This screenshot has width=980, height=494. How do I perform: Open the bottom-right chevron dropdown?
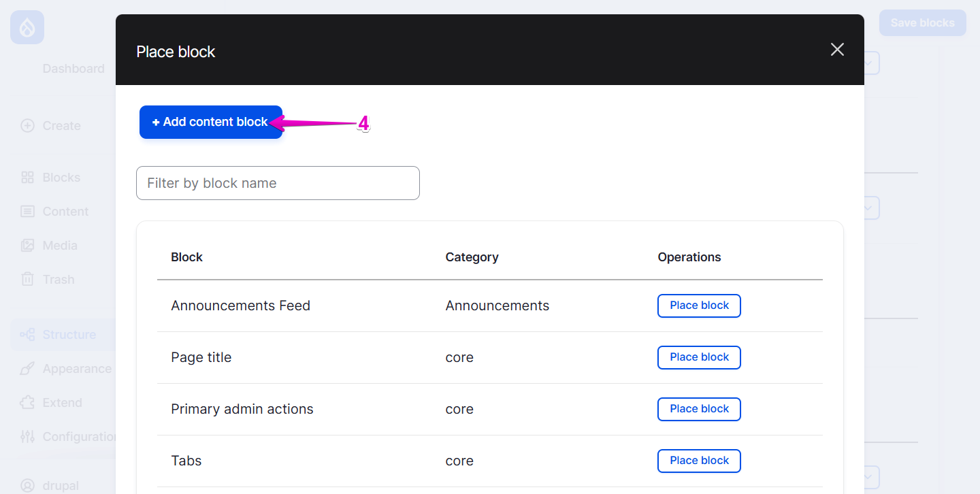click(869, 476)
